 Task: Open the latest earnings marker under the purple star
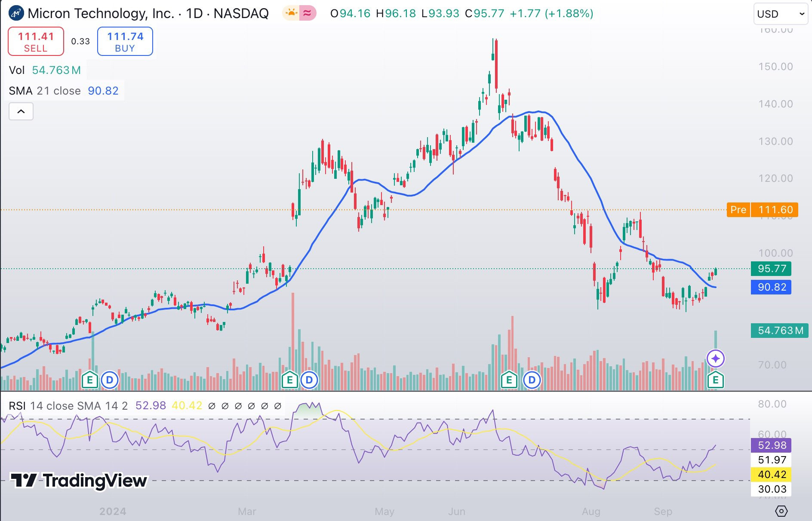pyautogui.click(x=716, y=380)
